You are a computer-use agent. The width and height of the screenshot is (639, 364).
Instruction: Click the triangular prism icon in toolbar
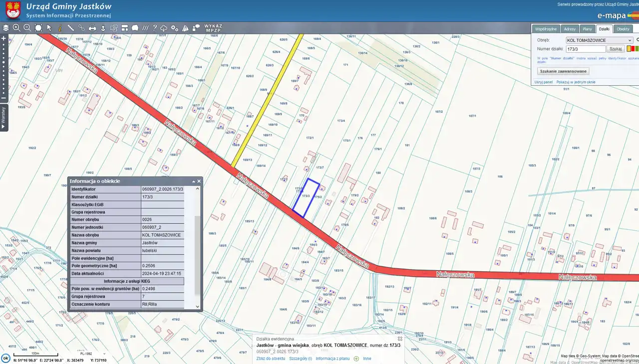(185, 28)
